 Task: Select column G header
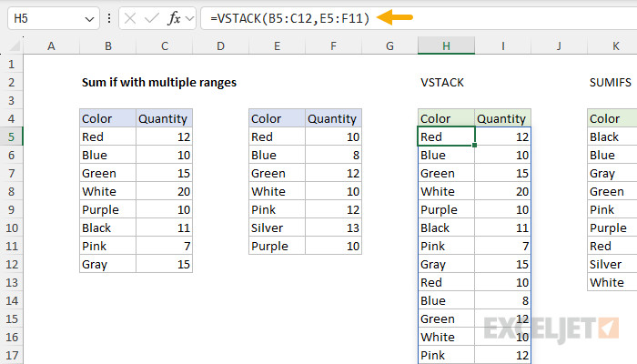[x=389, y=45]
